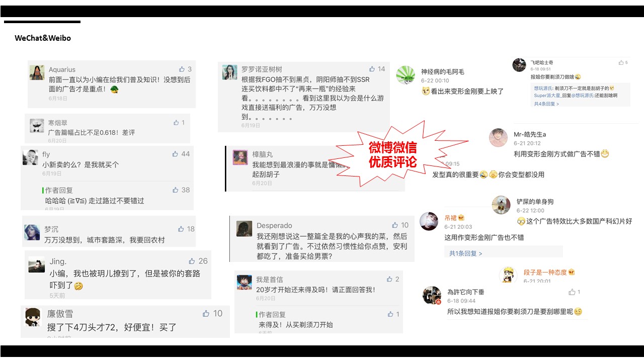Click thumbs-up on fly's comment with 44 likes
The height and width of the screenshot is (362, 644).
175,154
